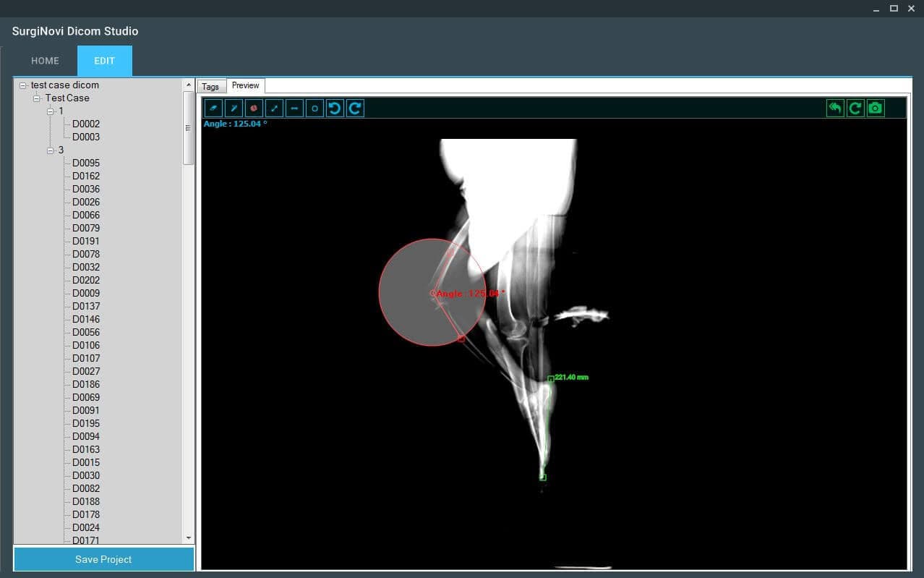
Task: Reset the view using green refresh icon
Action: pos(855,107)
